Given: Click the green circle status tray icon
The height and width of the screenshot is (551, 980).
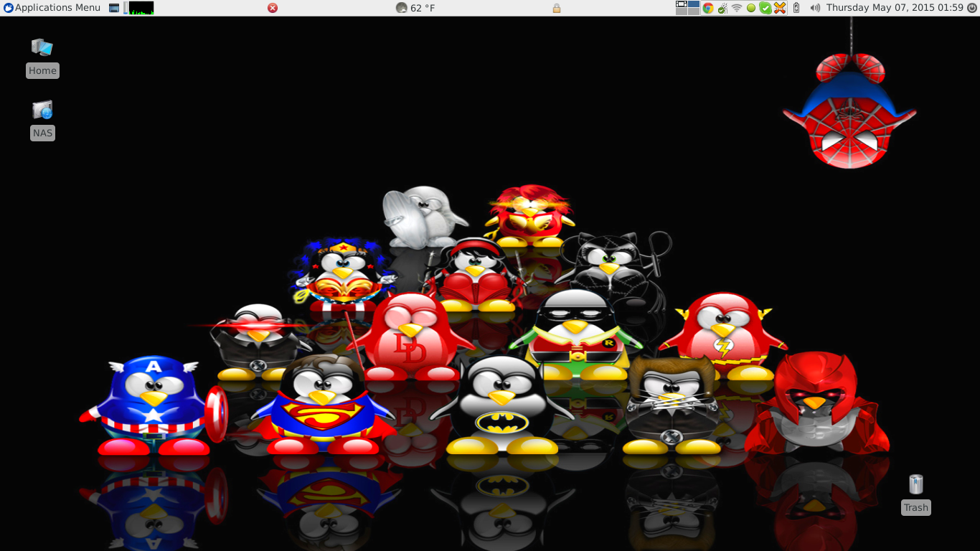Looking at the screenshot, I should (x=751, y=8).
